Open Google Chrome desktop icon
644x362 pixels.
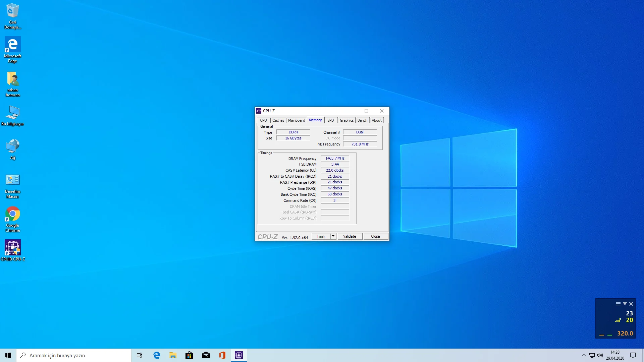pyautogui.click(x=12, y=215)
